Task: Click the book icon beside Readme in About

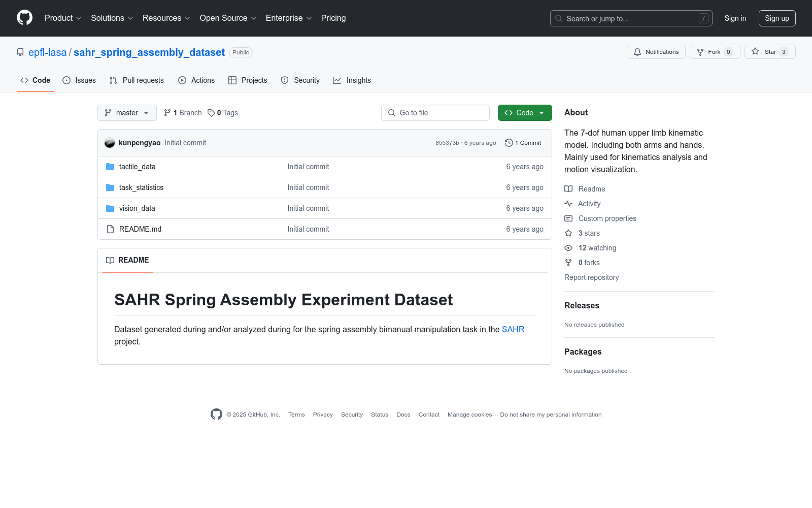Action: [568, 189]
